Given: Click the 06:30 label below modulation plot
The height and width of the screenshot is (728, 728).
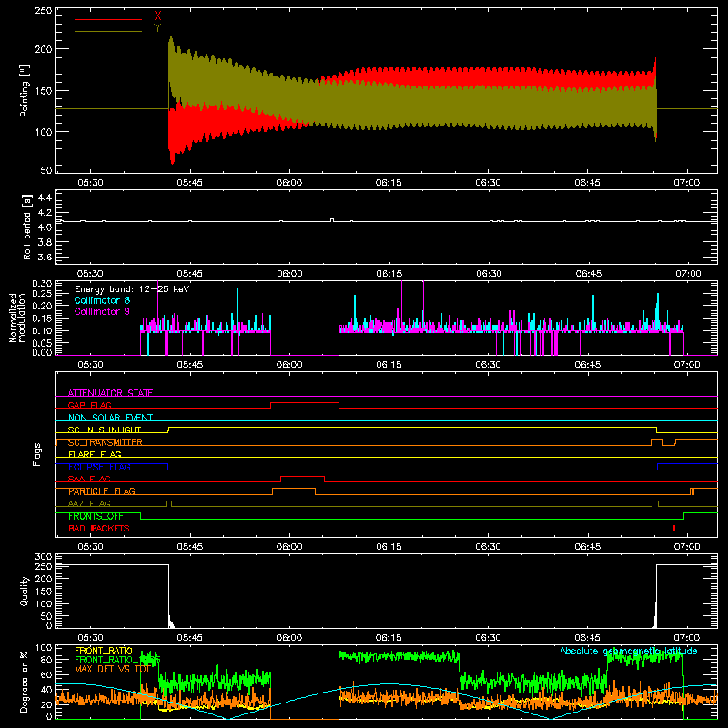Looking at the screenshot, I should pos(488,365).
